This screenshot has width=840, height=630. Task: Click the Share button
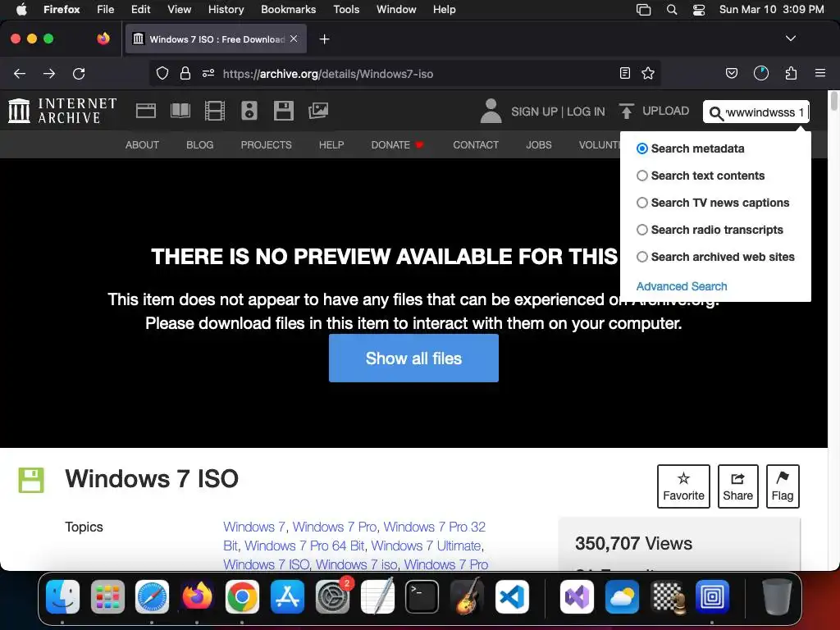[x=737, y=486]
